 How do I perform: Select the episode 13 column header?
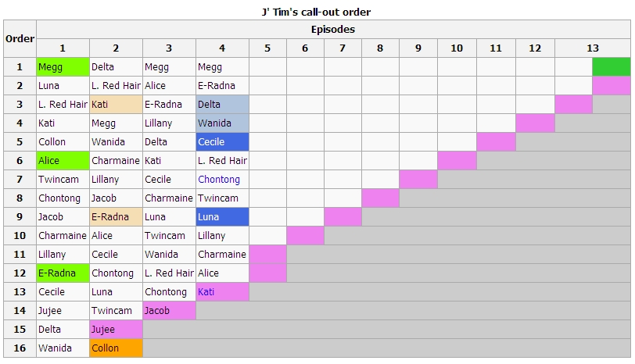(593, 48)
